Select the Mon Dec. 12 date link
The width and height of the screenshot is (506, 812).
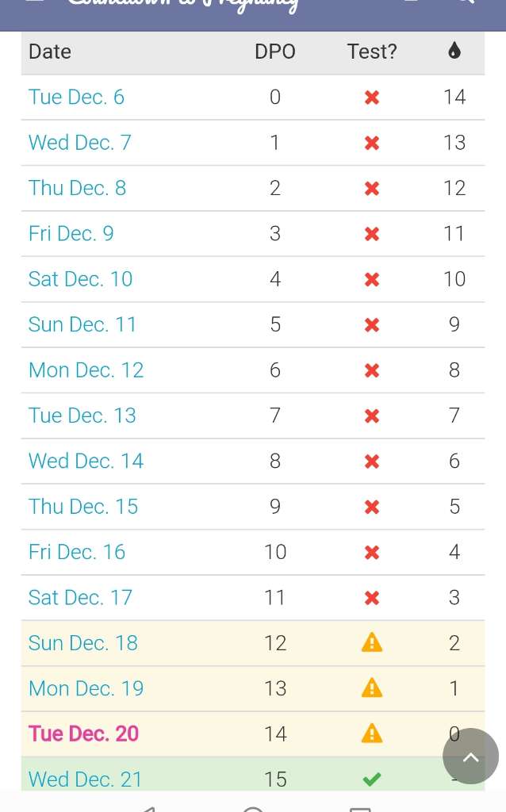86,370
